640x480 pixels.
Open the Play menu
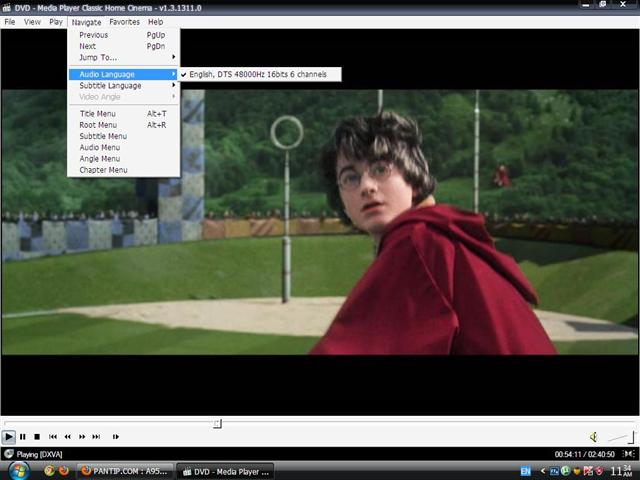tap(56, 22)
